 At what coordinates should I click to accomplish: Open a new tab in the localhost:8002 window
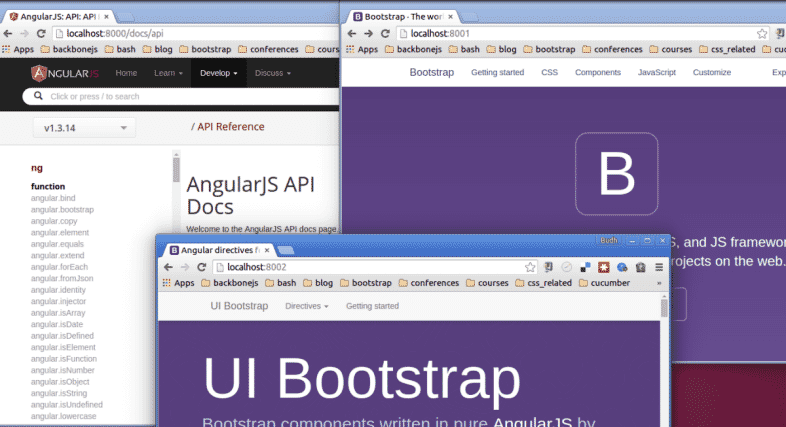click(285, 250)
